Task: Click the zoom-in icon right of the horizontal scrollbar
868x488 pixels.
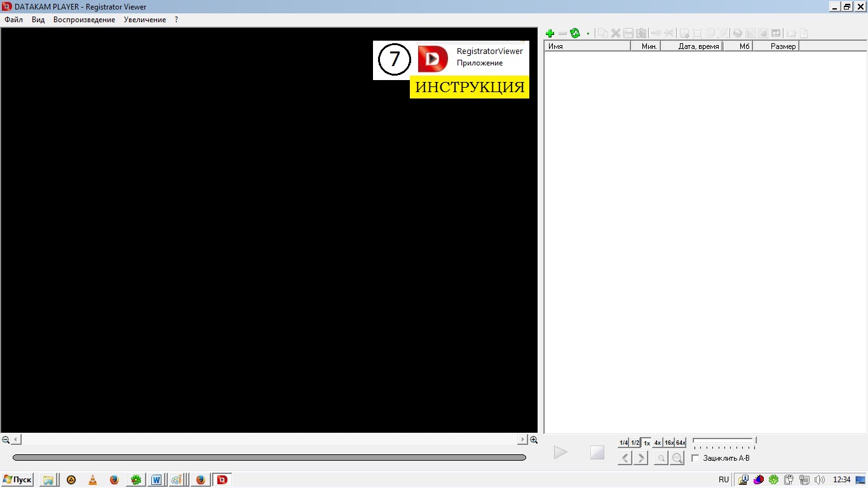Action: click(x=534, y=440)
